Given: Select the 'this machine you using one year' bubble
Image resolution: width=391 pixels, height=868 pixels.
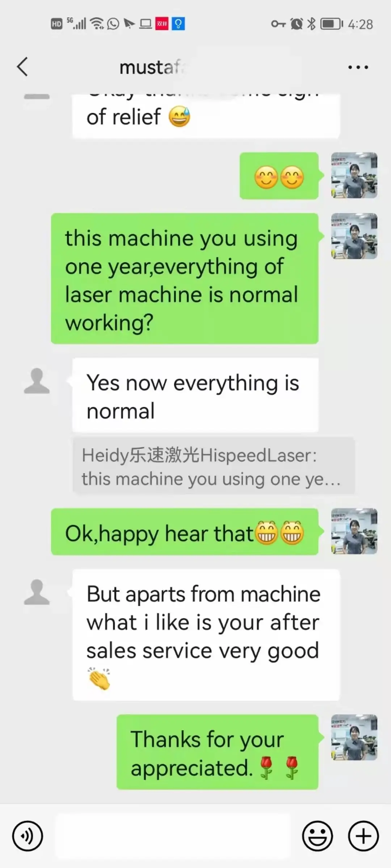Looking at the screenshot, I should [185, 278].
